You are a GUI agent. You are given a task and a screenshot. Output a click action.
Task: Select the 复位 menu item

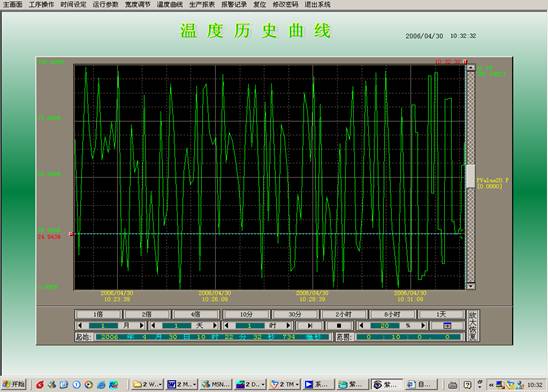[260, 5]
